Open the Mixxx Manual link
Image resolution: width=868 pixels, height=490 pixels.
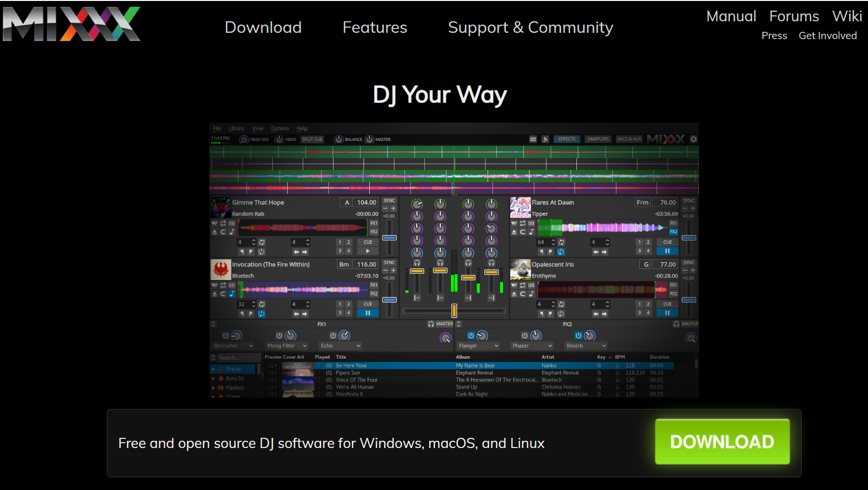[730, 16]
